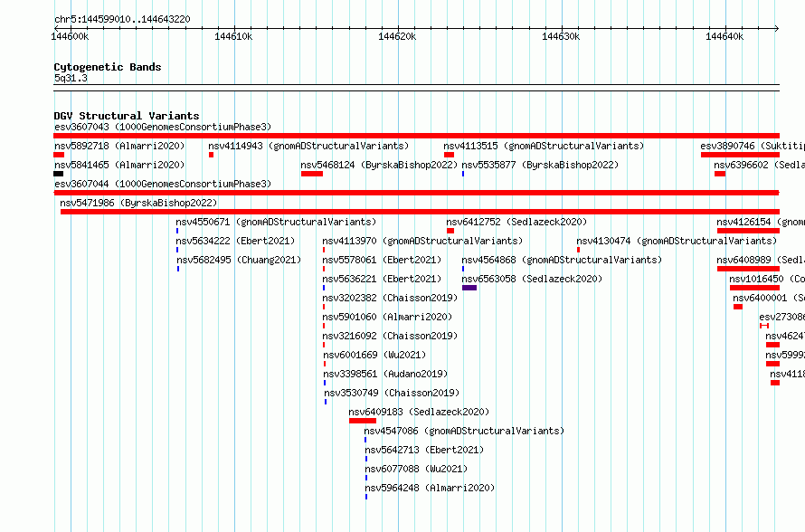Open variant nsv5892718 (Almarri2020) label
The image size is (805, 532).
(119, 146)
